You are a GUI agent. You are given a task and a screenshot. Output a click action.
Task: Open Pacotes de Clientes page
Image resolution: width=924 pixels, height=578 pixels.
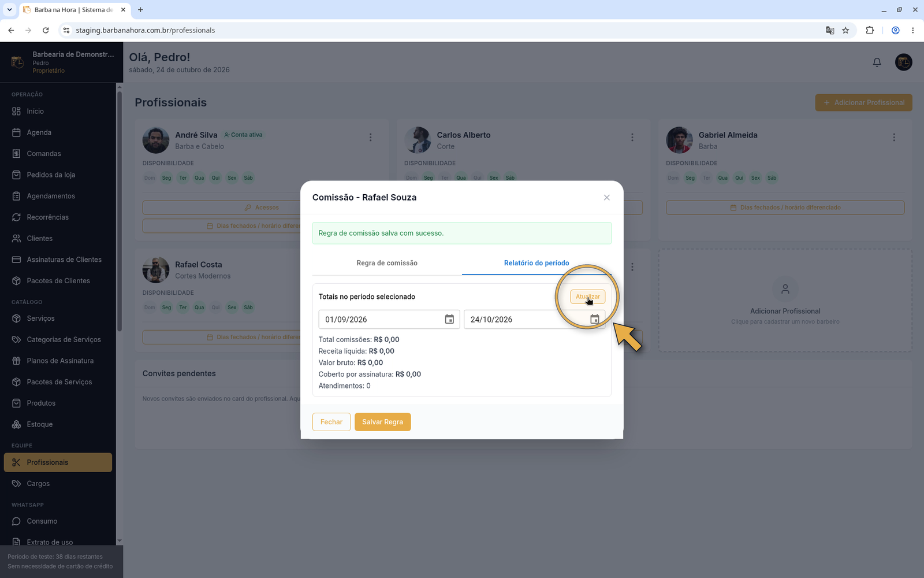point(58,281)
